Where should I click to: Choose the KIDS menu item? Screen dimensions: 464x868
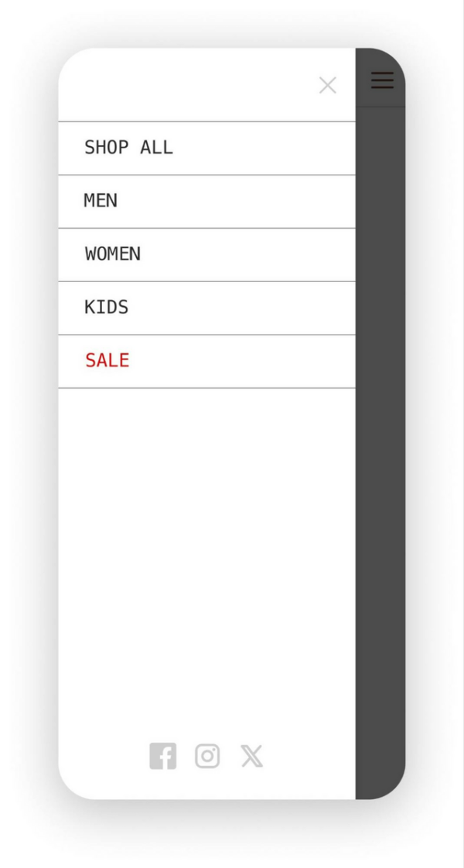click(x=107, y=308)
